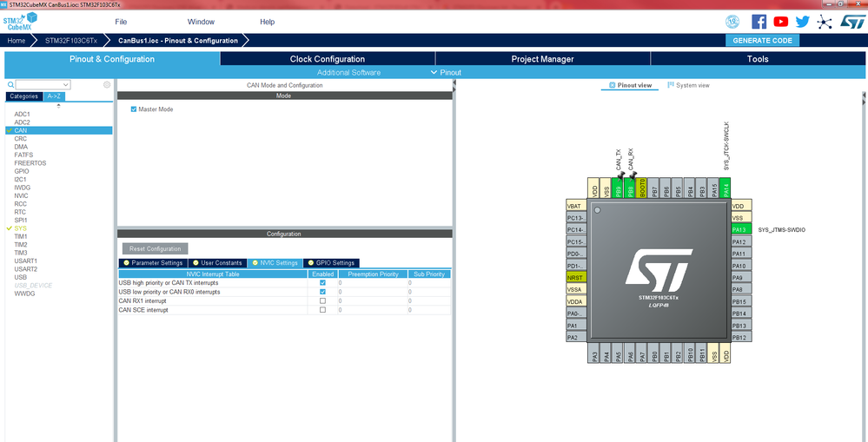Toggle the Master Mode checkbox
The width and height of the screenshot is (868, 442).
tap(134, 109)
